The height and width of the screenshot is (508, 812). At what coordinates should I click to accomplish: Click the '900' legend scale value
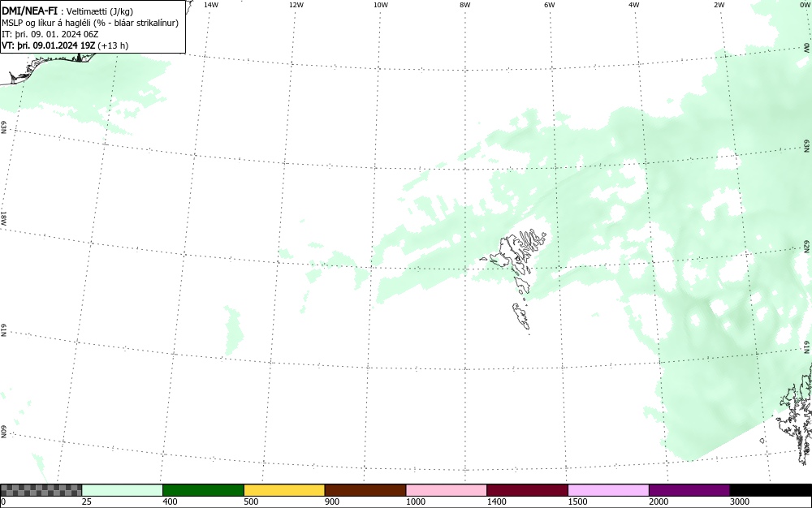click(332, 502)
